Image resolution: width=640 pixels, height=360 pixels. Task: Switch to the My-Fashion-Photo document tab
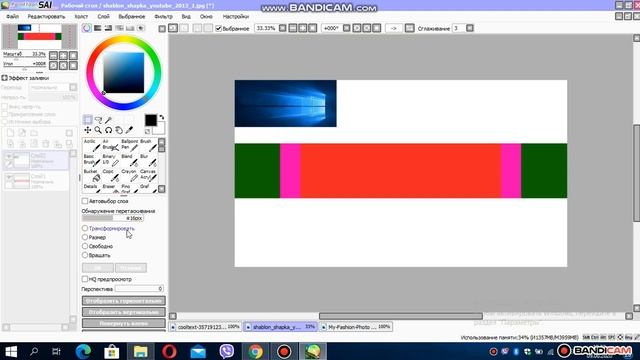click(356, 327)
